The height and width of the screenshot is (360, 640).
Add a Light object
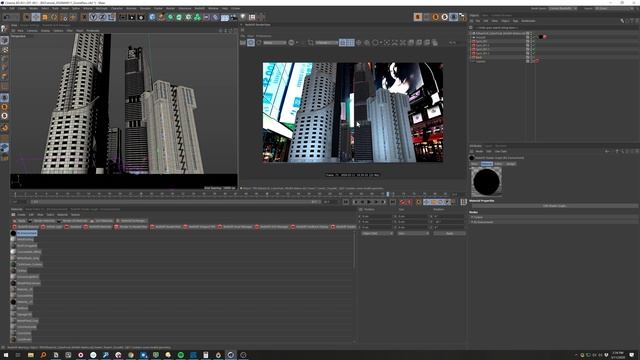pos(243,17)
